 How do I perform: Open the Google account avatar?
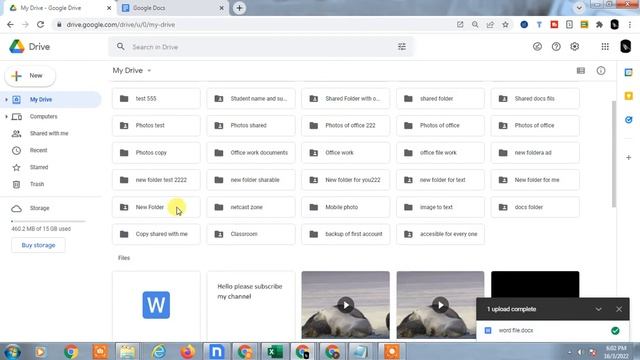coord(625,47)
